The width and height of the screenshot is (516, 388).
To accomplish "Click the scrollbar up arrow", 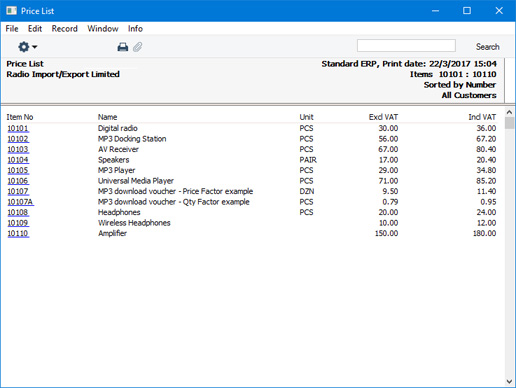I will pyautogui.click(x=509, y=112).
